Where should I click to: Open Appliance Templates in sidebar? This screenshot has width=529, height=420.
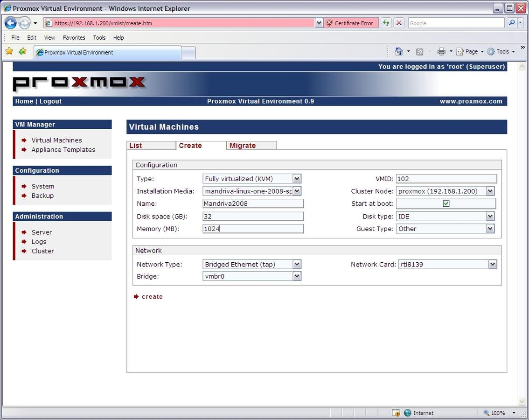point(63,149)
